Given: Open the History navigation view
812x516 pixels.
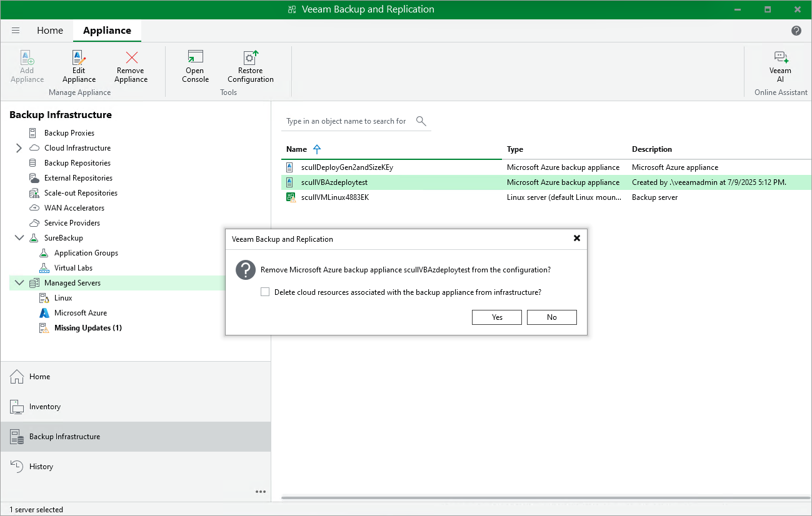Looking at the screenshot, I should [136, 467].
